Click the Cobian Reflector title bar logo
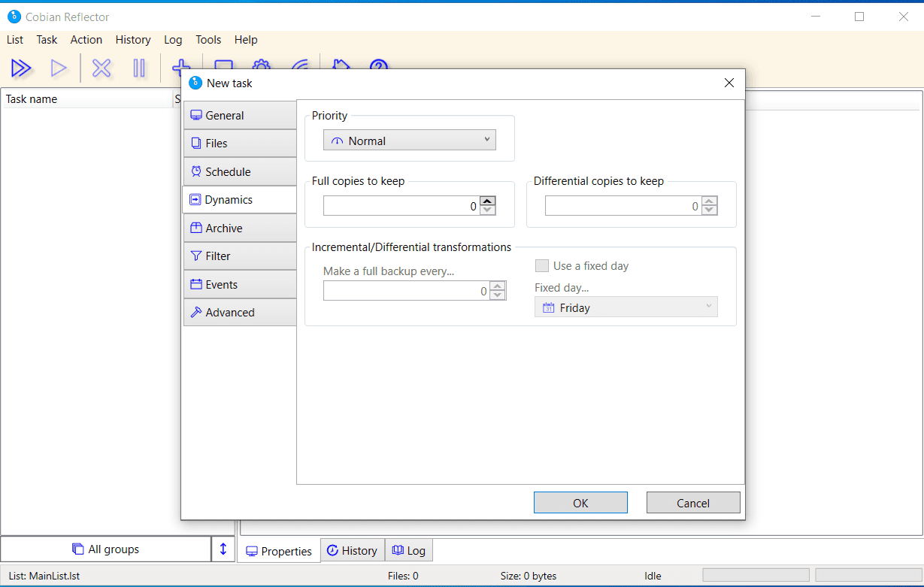 coord(14,17)
